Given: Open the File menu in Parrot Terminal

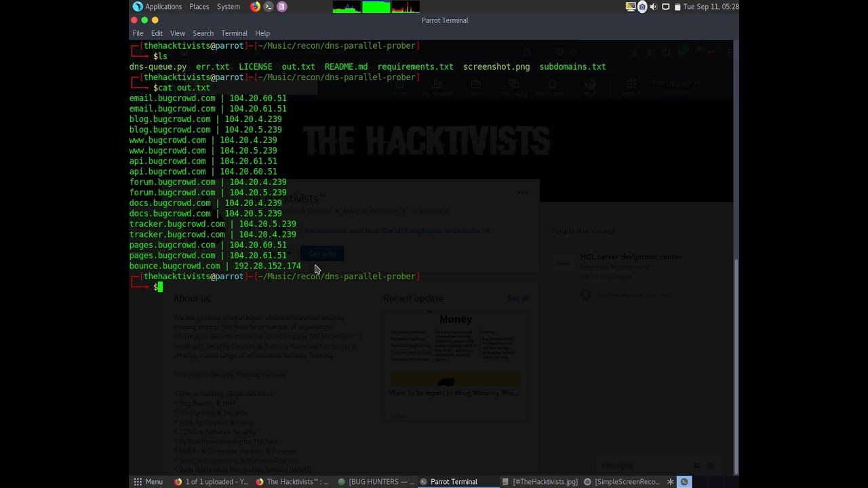Looking at the screenshot, I should coord(138,33).
